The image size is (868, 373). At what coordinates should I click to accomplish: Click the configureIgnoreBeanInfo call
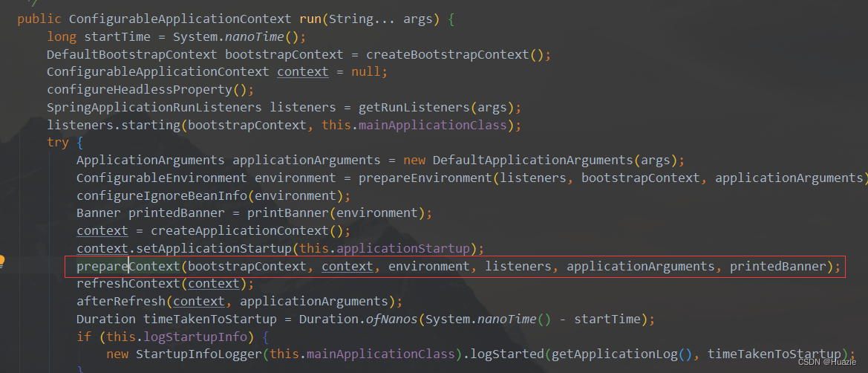click(162, 195)
